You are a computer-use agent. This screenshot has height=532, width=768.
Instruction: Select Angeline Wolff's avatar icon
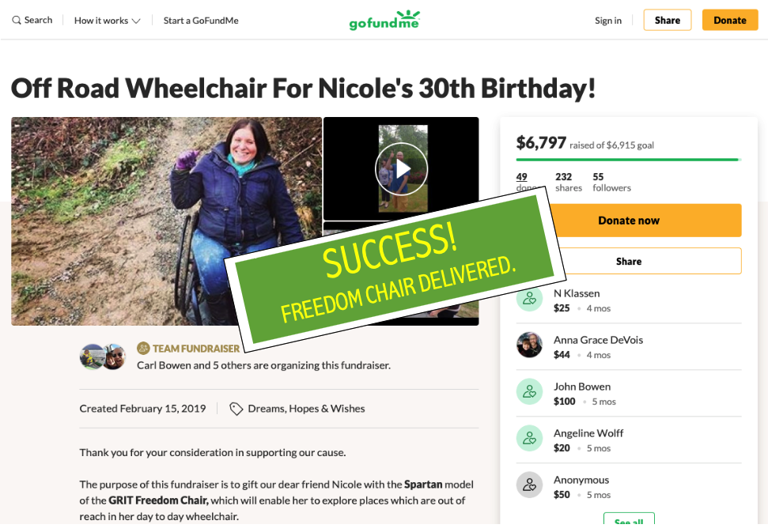530,438
